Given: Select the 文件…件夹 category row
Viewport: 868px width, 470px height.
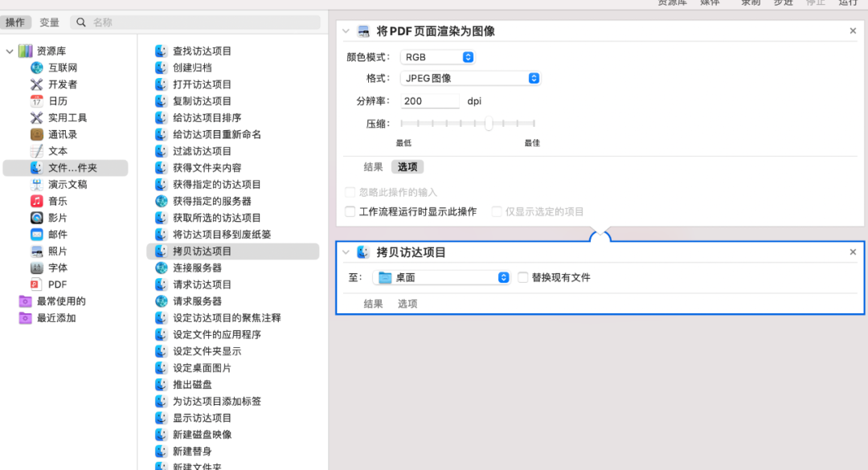Looking at the screenshot, I should tap(65, 168).
